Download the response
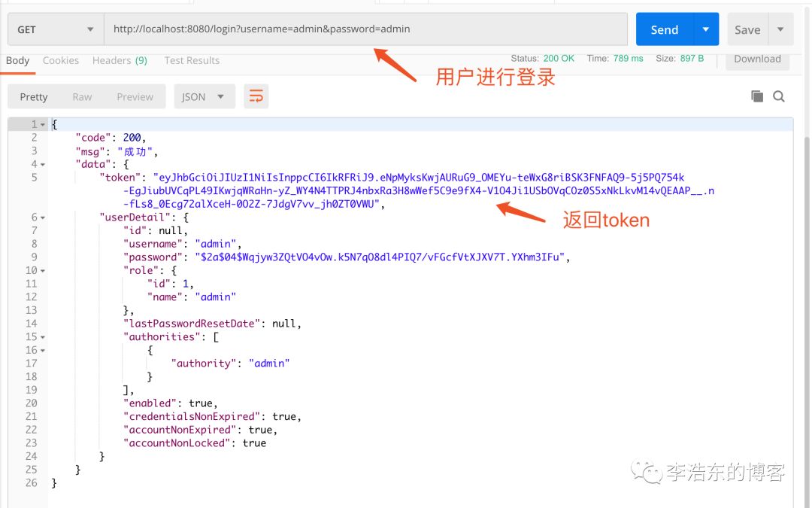 pos(757,59)
